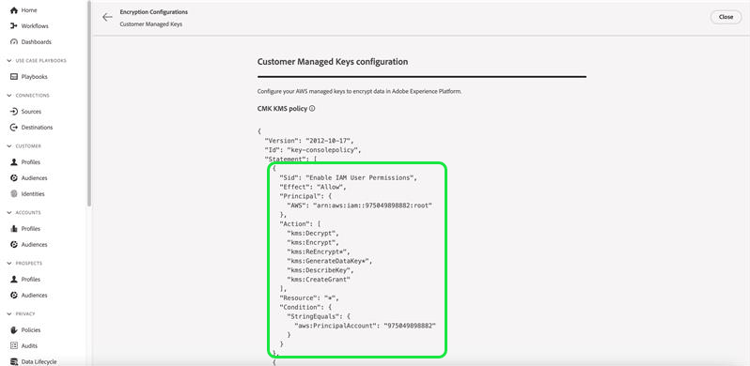Click the "kms:ReEncrypt*" action line

tap(318, 252)
